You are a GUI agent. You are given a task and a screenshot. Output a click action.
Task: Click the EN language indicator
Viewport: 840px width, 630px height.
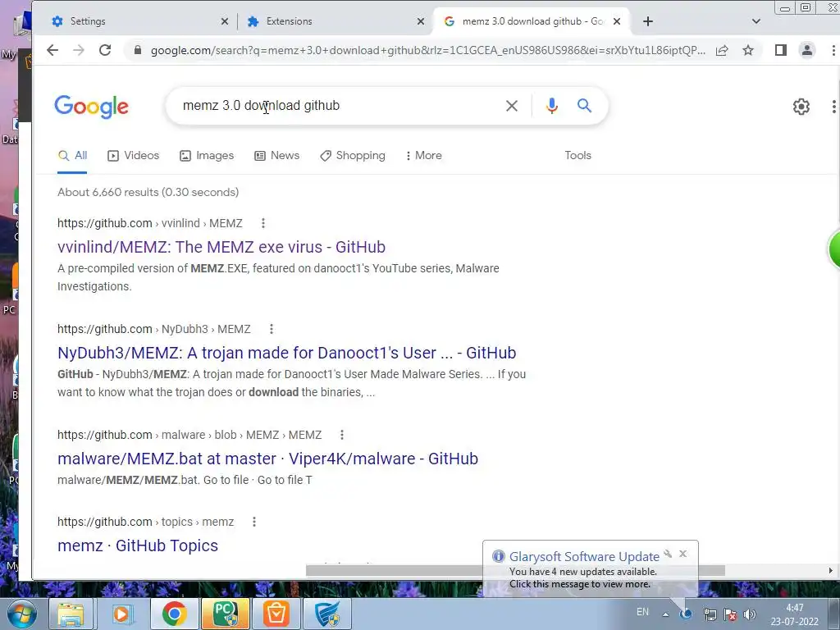(x=642, y=612)
